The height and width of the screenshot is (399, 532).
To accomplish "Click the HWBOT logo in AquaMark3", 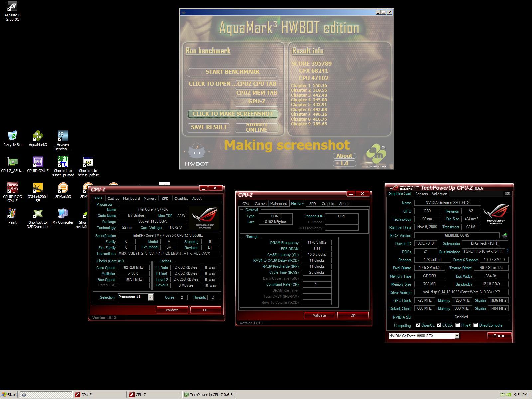I will [x=197, y=154].
